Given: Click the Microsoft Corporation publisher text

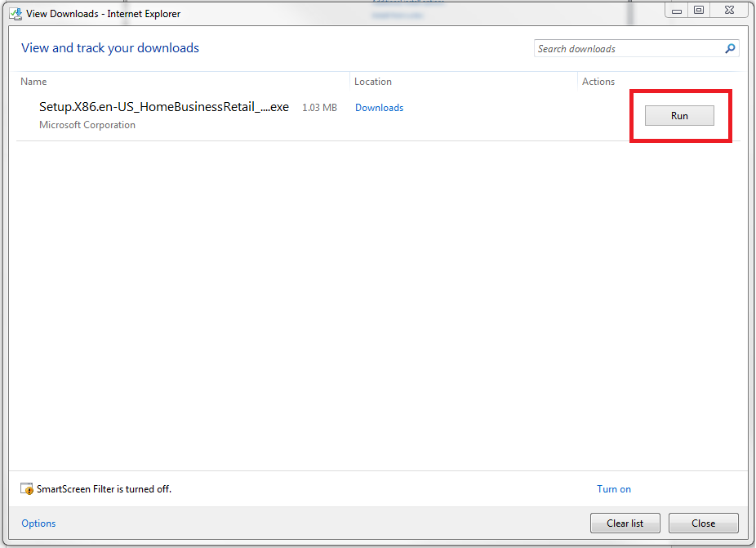Looking at the screenshot, I should click(87, 125).
